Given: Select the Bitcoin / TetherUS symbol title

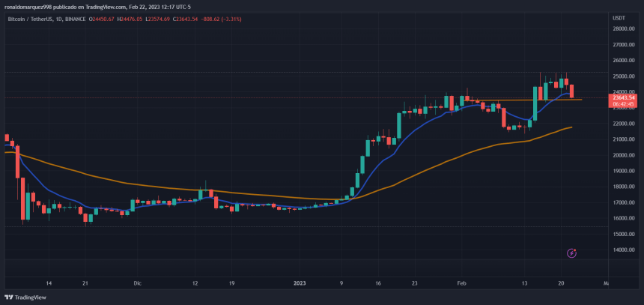Looking at the screenshot, I should click(x=32, y=19).
